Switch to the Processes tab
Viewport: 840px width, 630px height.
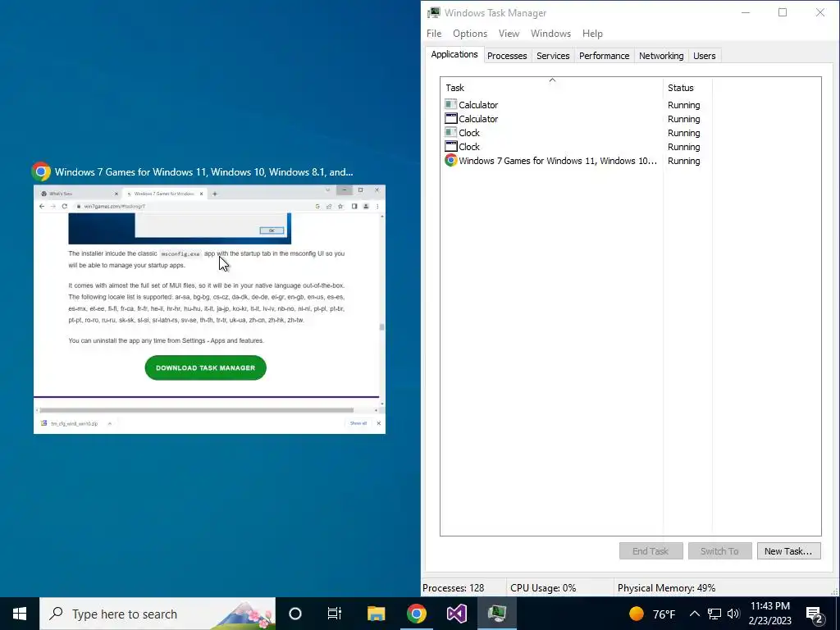(507, 56)
